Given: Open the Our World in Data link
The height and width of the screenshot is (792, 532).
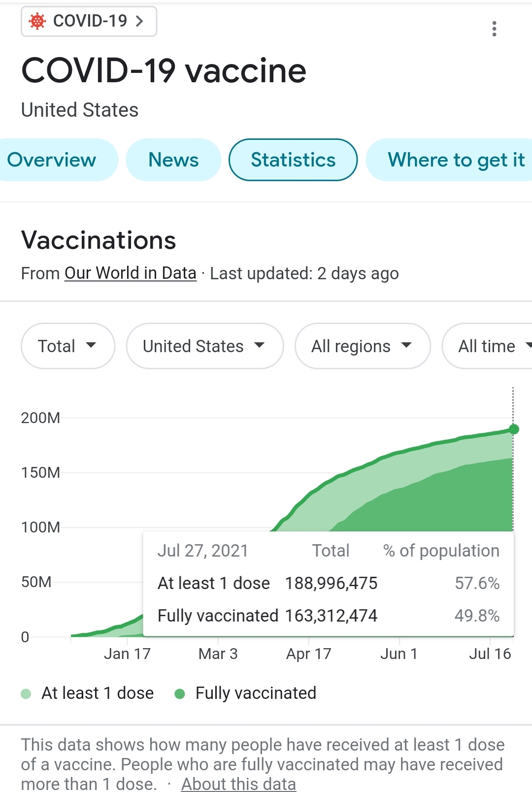Looking at the screenshot, I should pos(131,273).
